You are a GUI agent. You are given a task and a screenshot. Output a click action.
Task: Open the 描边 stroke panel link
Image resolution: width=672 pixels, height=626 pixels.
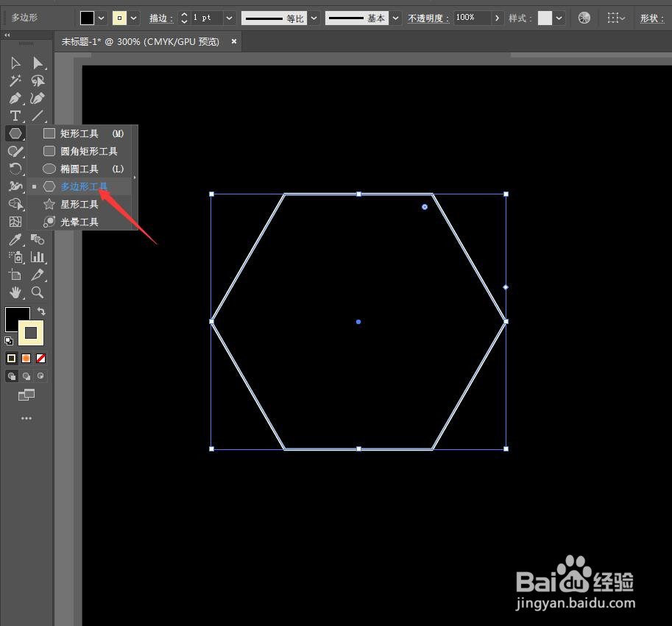coord(160,18)
